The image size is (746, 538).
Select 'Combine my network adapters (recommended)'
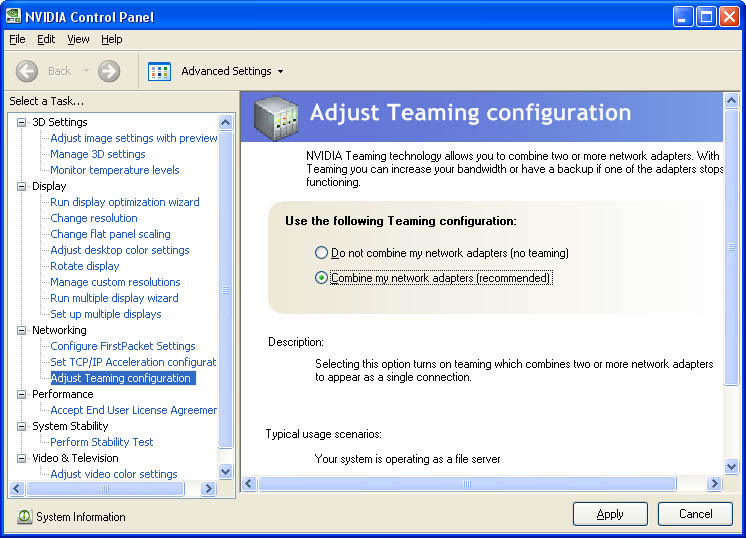click(x=321, y=277)
